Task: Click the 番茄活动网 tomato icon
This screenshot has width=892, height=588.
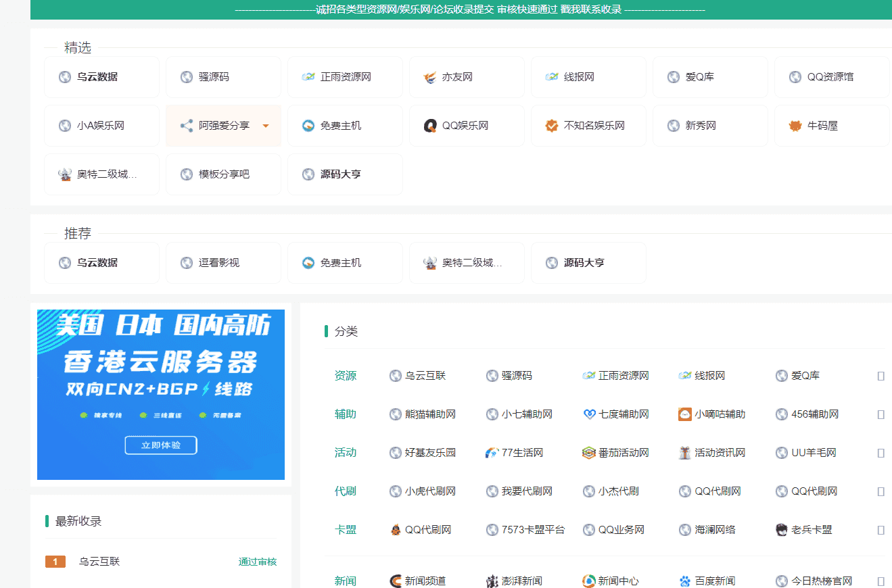Action: tap(588, 453)
